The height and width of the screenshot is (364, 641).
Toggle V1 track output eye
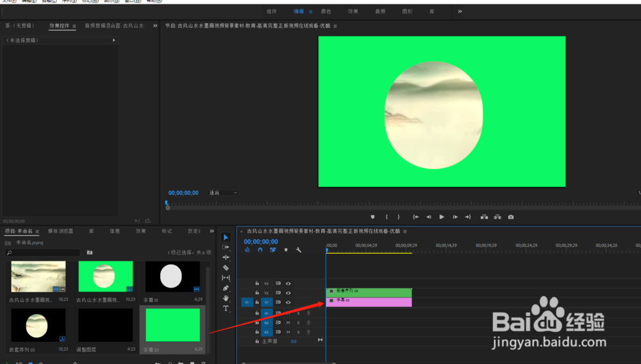click(288, 302)
